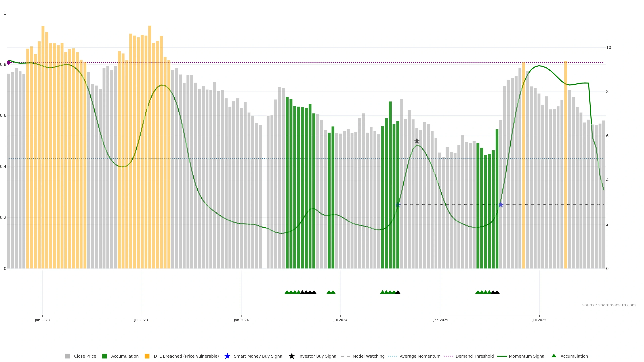Click the Jan 2023 axis label
The image size is (644, 362).
coord(42,320)
